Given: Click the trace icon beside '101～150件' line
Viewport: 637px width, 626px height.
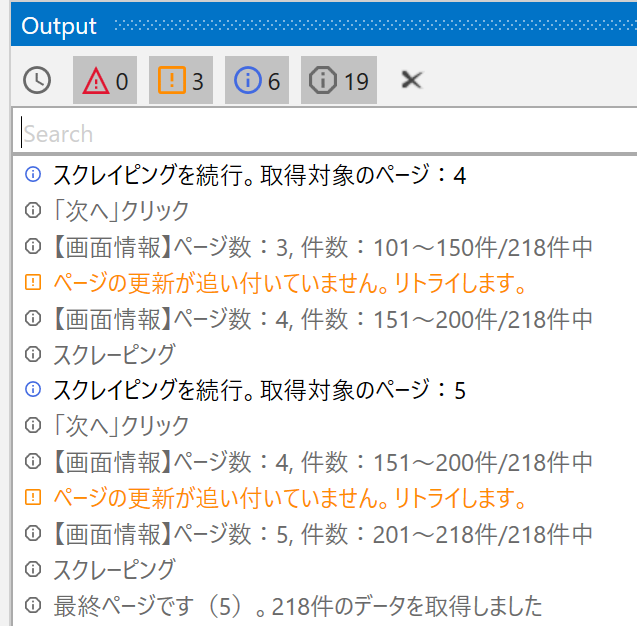Looking at the screenshot, I should coord(33,246).
